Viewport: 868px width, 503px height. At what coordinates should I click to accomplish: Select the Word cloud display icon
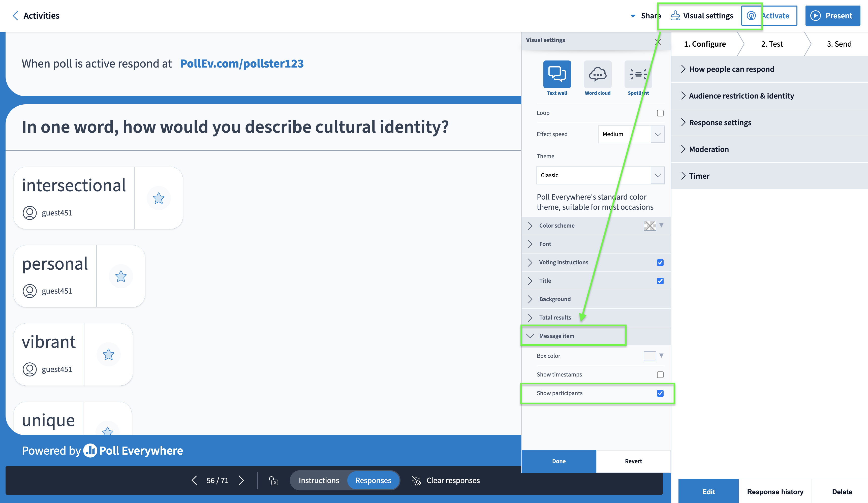pos(597,74)
